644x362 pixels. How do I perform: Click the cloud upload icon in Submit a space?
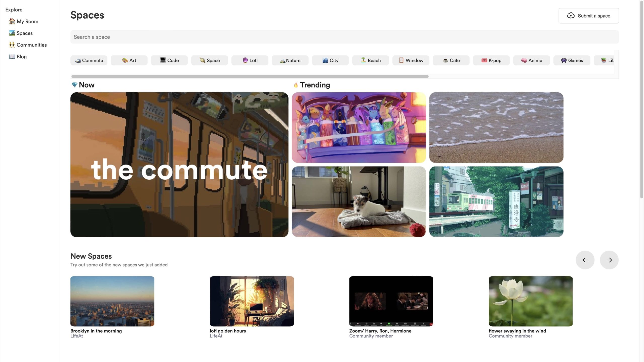point(571,16)
